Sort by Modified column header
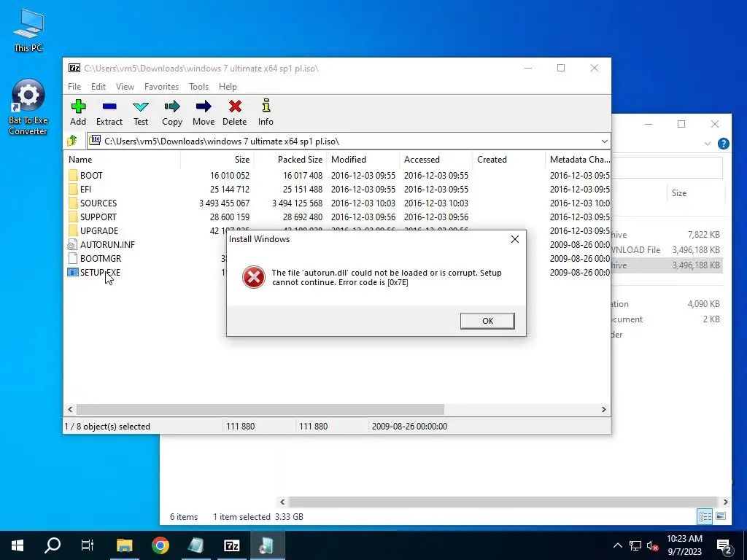 tap(363, 160)
